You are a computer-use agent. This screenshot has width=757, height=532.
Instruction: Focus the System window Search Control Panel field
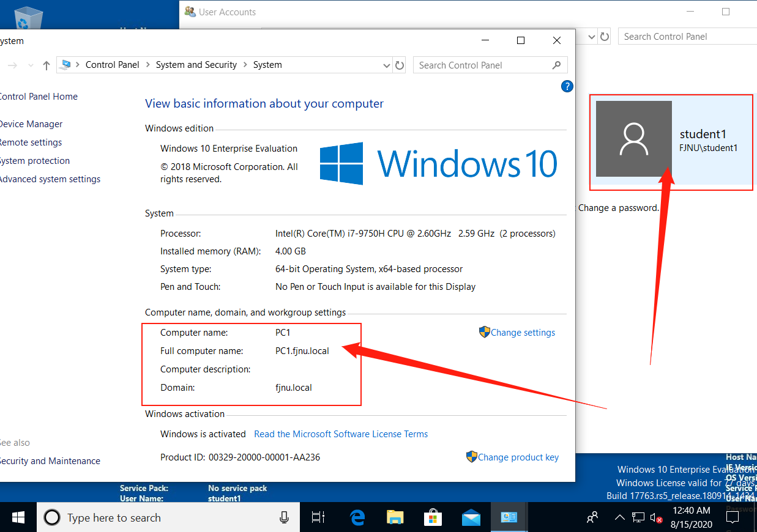pyautogui.click(x=490, y=65)
